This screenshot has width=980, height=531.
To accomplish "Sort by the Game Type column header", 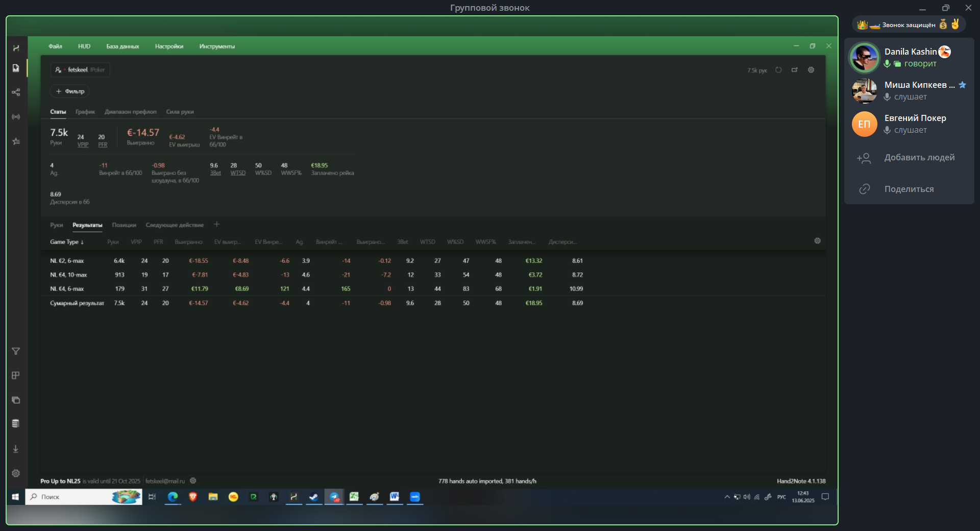I will 67,242.
